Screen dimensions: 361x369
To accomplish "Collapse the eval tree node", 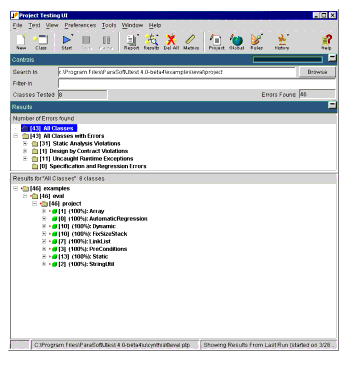I will click(x=25, y=196).
